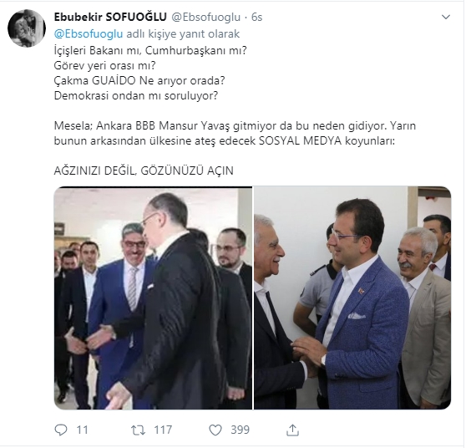The height and width of the screenshot is (448, 476).
Task: Click the paragraph starting Mesela; Ankara BBB
Action: pyautogui.click(x=235, y=133)
